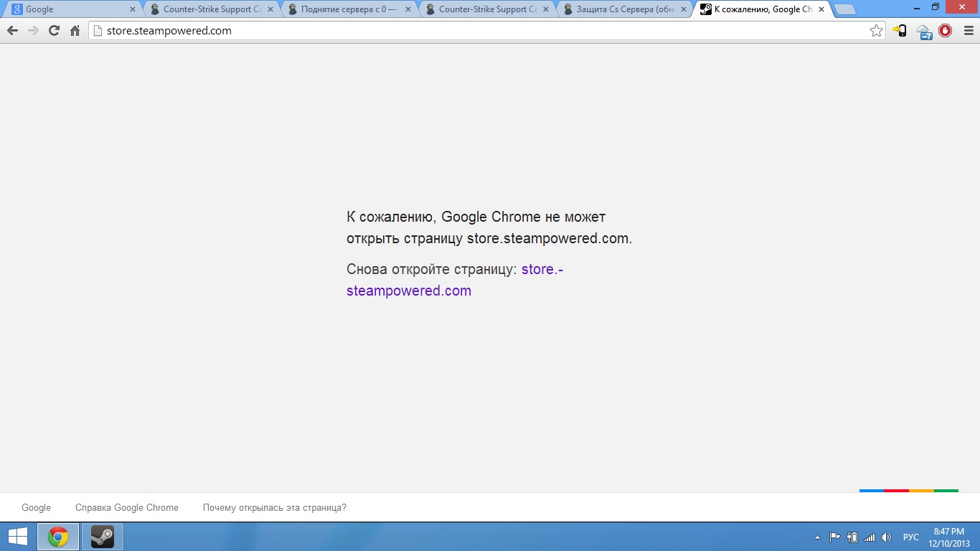The width and height of the screenshot is (980, 551).
Task: Open the Windows Start button
Action: click(18, 537)
